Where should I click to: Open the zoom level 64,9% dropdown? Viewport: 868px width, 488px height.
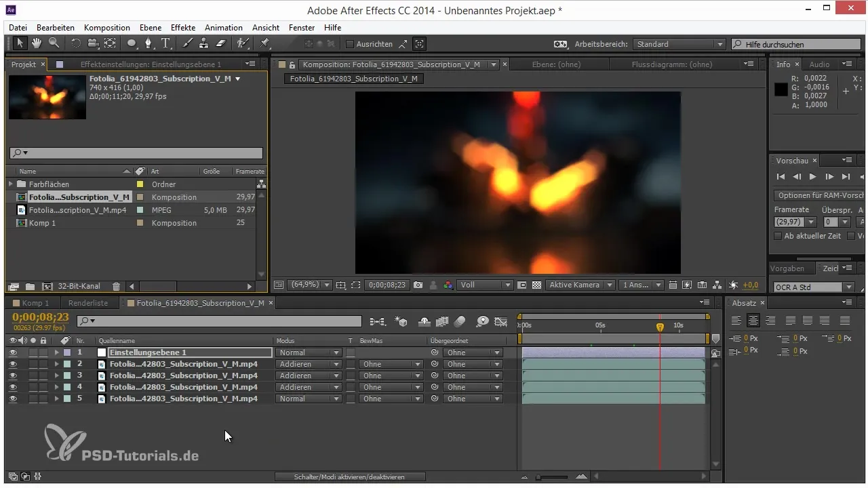(311, 285)
